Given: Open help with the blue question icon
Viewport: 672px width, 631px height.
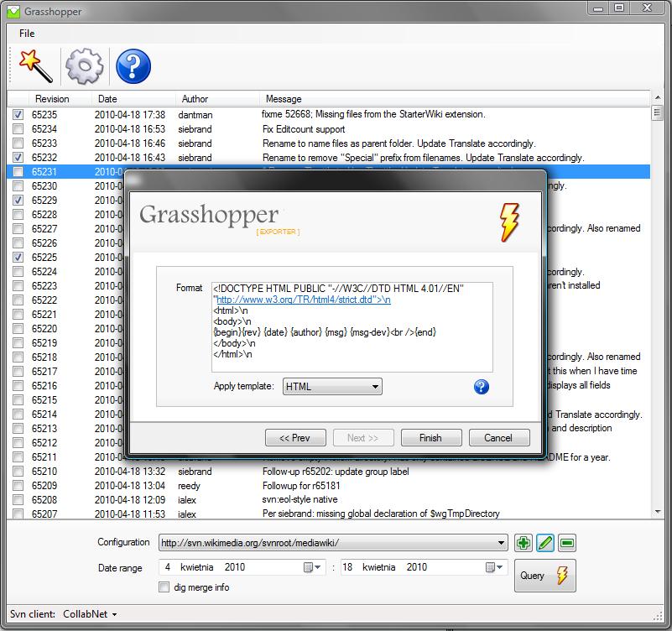Looking at the screenshot, I should (x=133, y=66).
